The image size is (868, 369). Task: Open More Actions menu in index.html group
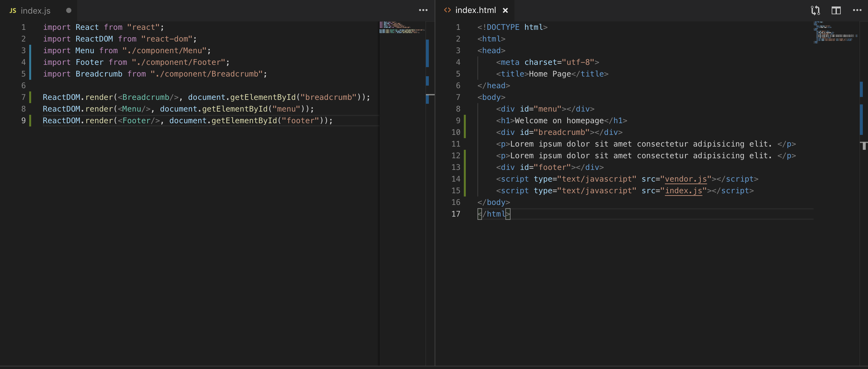point(857,10)
